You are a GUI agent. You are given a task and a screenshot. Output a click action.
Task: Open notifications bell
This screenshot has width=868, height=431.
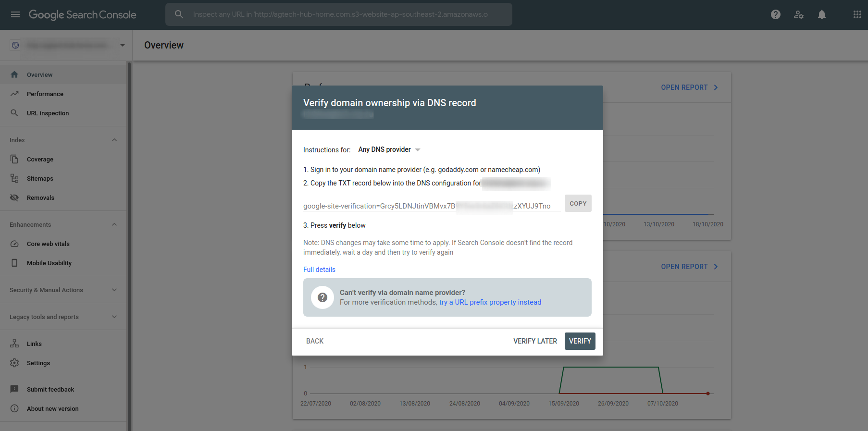(x=822, y=14)
